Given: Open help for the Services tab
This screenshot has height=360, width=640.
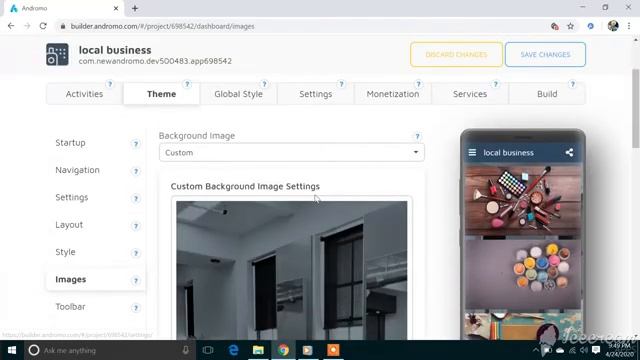Looking at the screenshot, I should 496,84.
